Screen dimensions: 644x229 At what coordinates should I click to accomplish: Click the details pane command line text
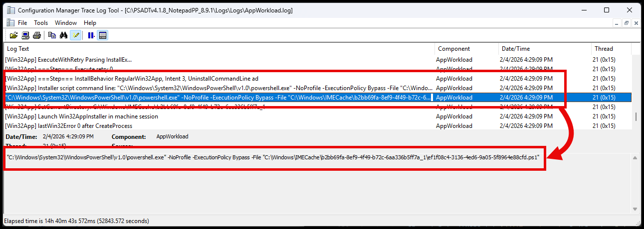pyautogui.click(x=273, y=158)
